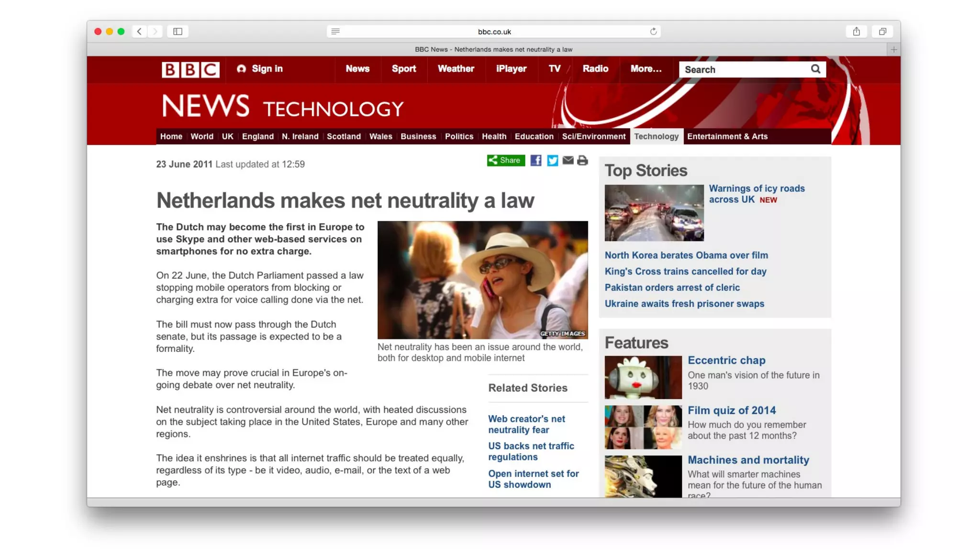Reload the page in Safari
The width and height of the screenshot is (980, 550).
[x=653, y=32]
